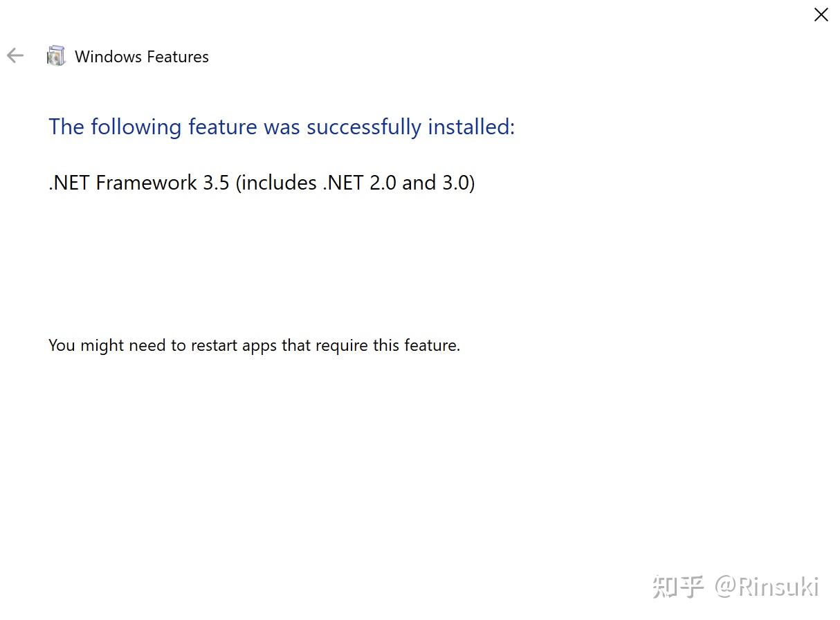Click the Windows Features title text
Image resolution: width=840 pixels, height=620 pixels.
pyautogui.click(x=141, y=57)
